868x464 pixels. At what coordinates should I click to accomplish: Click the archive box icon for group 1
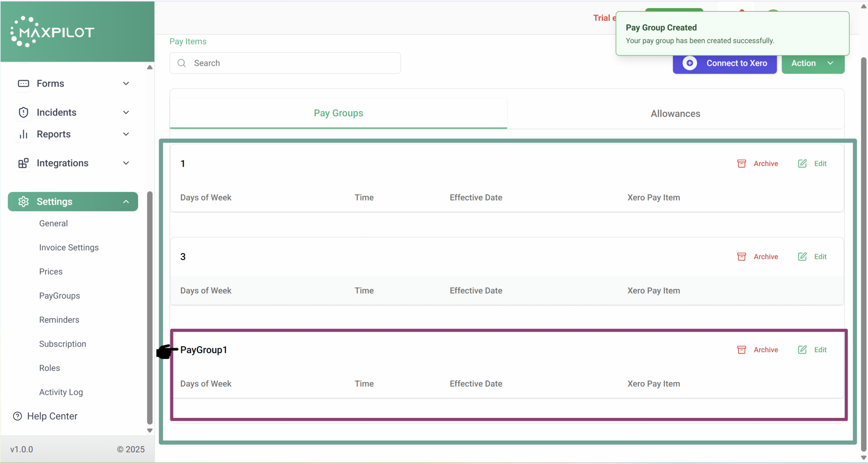(x=741, y=163)
